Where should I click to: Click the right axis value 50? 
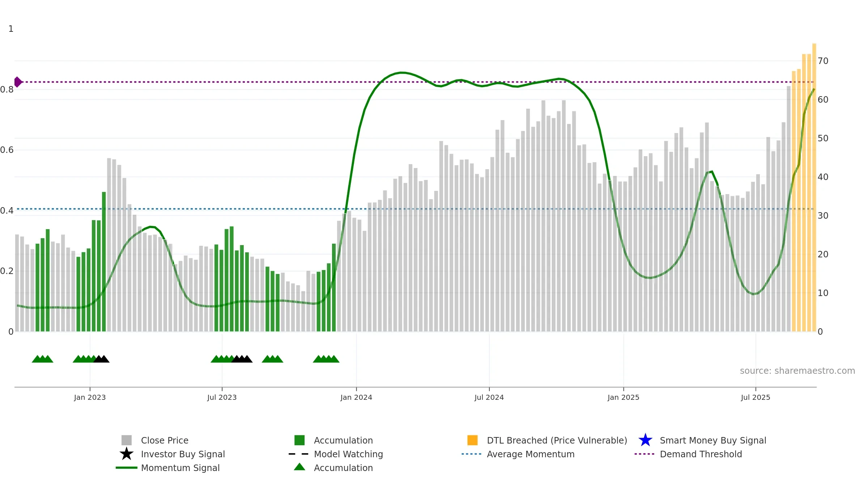pos(823,138)
